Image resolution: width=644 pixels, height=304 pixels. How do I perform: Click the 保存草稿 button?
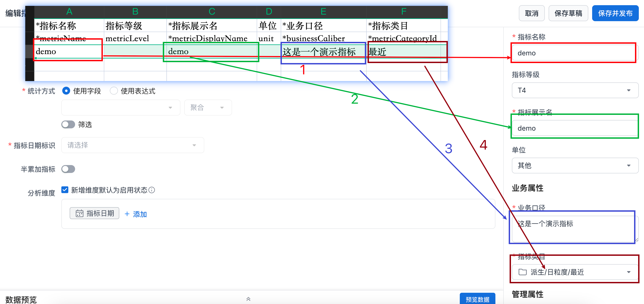(x=568, y=13)
